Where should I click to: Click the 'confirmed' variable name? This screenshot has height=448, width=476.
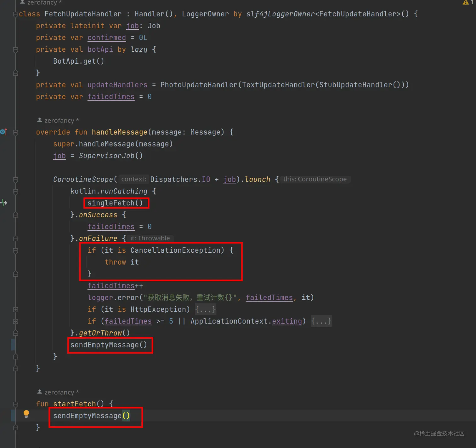click(x=106, y=37)
